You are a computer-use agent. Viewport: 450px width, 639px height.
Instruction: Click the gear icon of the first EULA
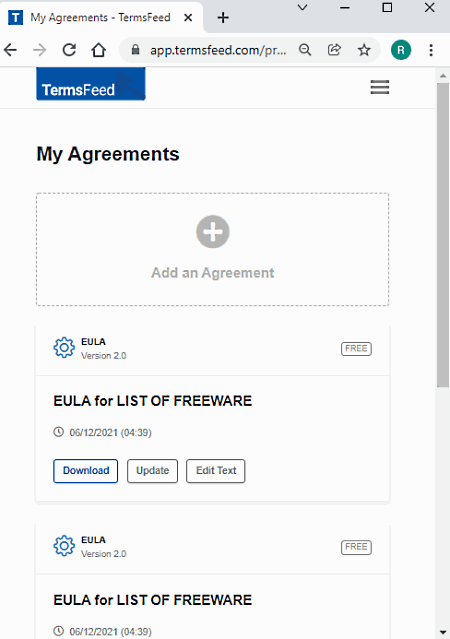64,348
